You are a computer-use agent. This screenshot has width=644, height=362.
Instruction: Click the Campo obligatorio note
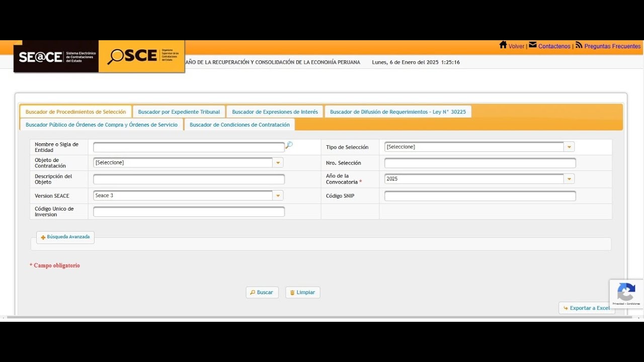(55, 265)
